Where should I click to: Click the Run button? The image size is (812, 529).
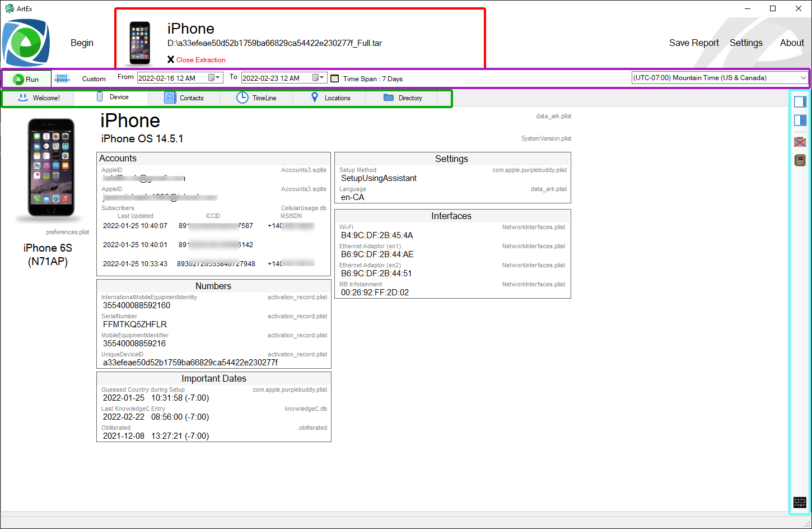26,79
